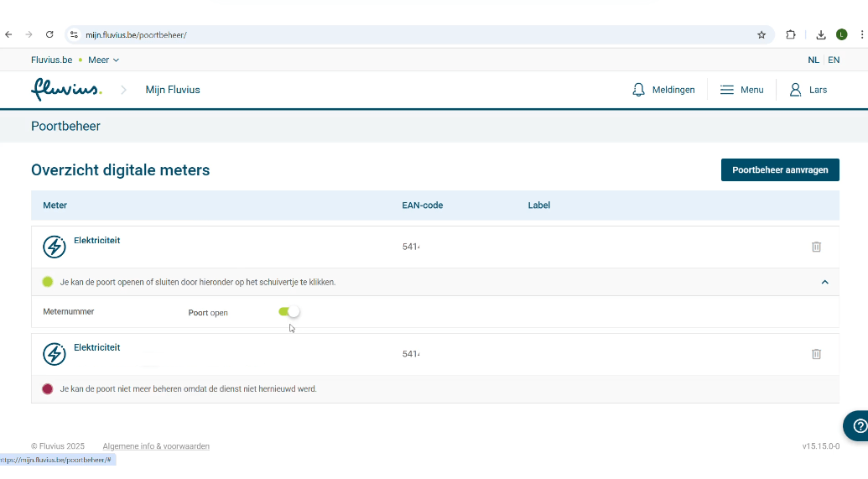Switch language to EN
868x479 pixels.
pos(833,60)
